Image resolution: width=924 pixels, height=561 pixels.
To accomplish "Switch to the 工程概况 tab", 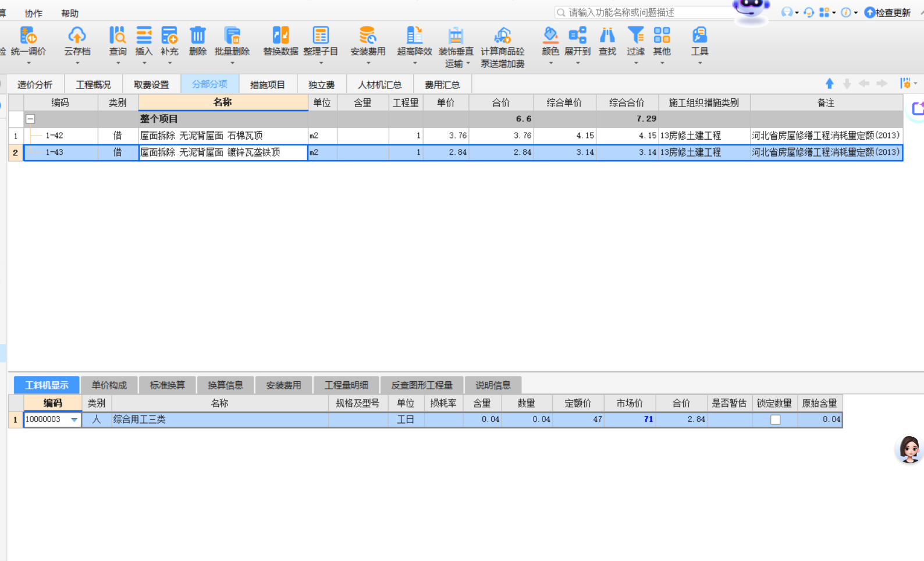I will click(x=93, y=85).
